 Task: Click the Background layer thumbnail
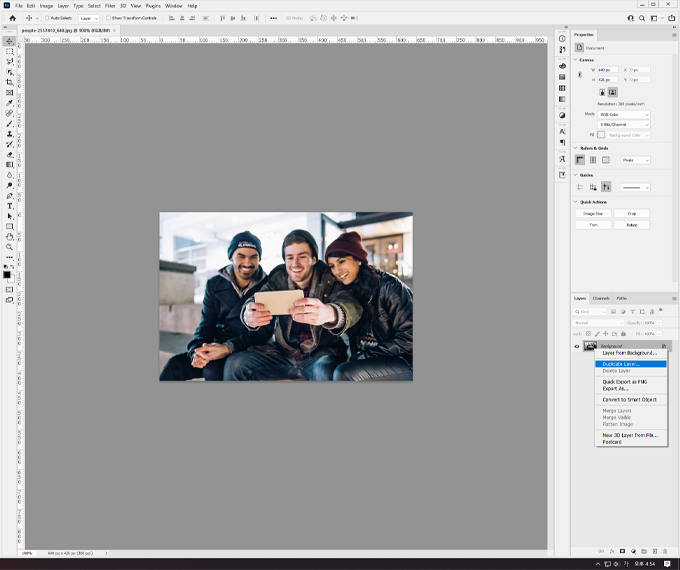[590, 346]
